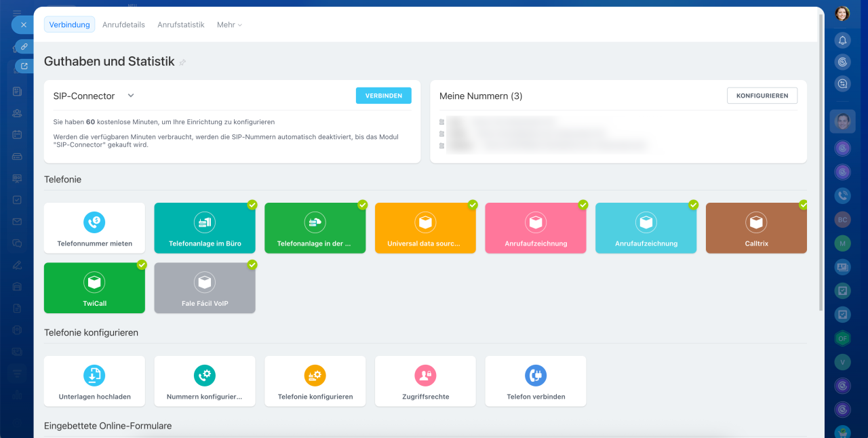Open Zugriffsrechte settings tile
Image resolution: width=868 pixels, height=438 pixels.
click(425, 382)
